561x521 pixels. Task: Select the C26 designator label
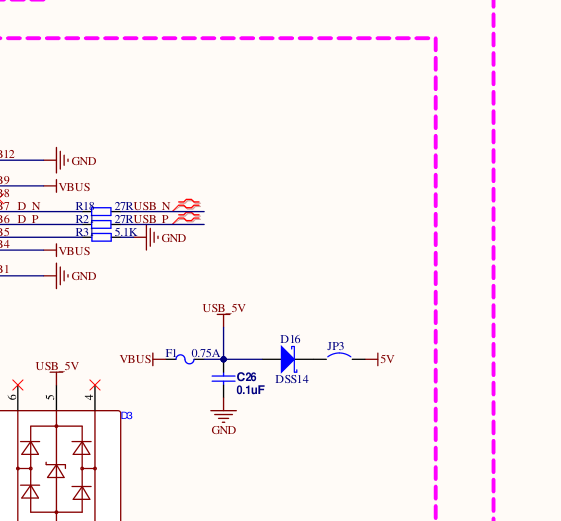(x=246, y=377)
